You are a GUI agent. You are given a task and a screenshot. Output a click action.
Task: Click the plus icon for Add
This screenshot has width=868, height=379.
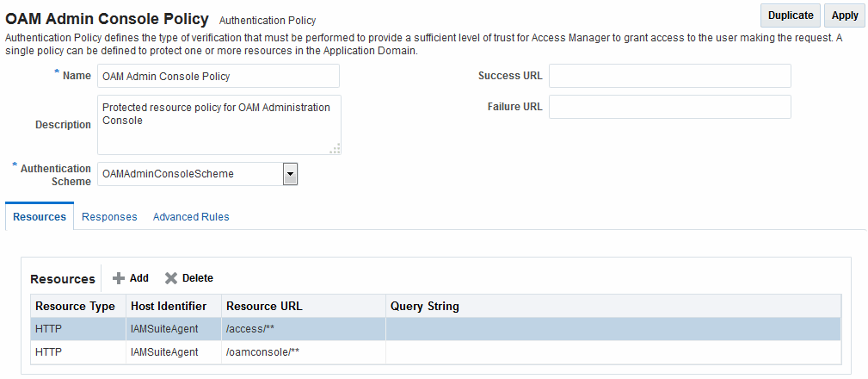pos(119,278)
